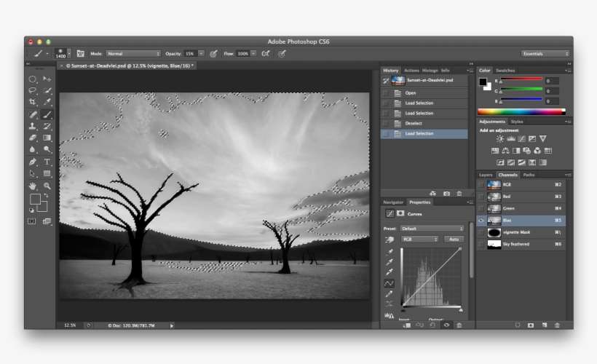This screenshot has height=364, width=597.
Task: Choose the Pen tool
Action: tap(33, 162)
